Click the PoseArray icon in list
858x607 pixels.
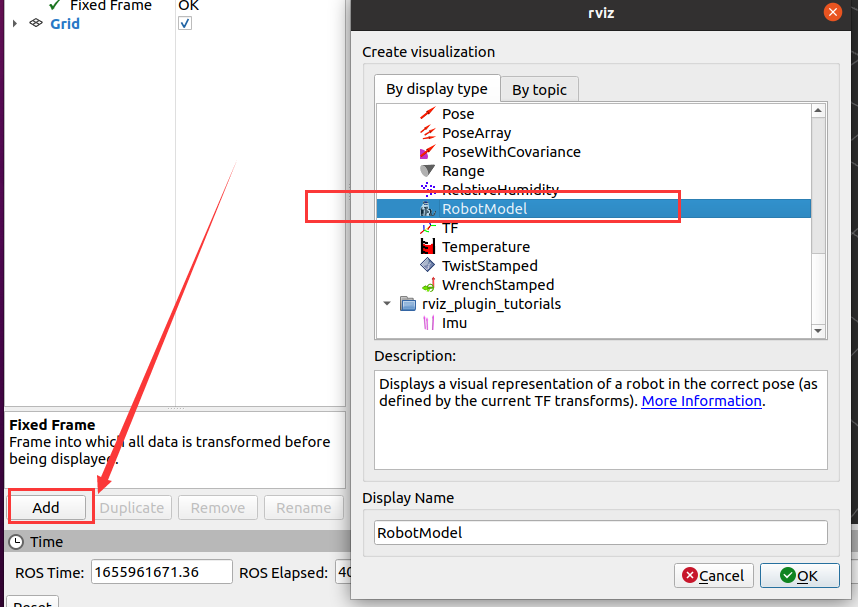click(427, 132)
